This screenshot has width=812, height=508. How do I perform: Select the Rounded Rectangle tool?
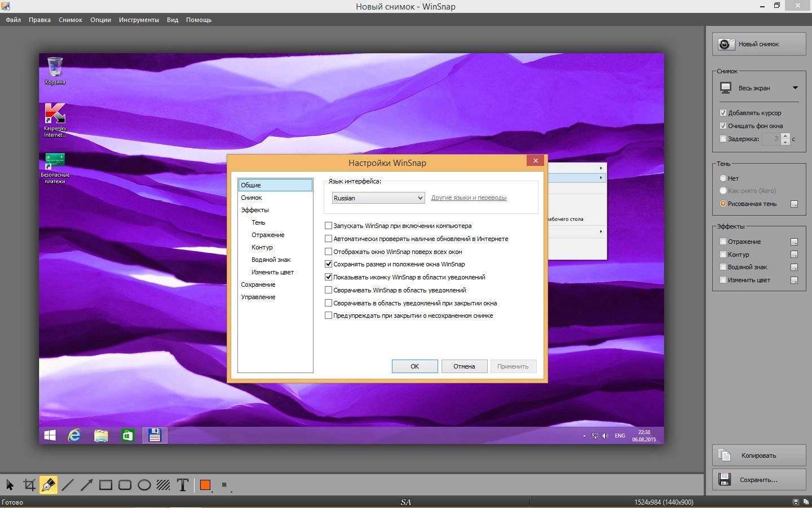tap(125, 485)
